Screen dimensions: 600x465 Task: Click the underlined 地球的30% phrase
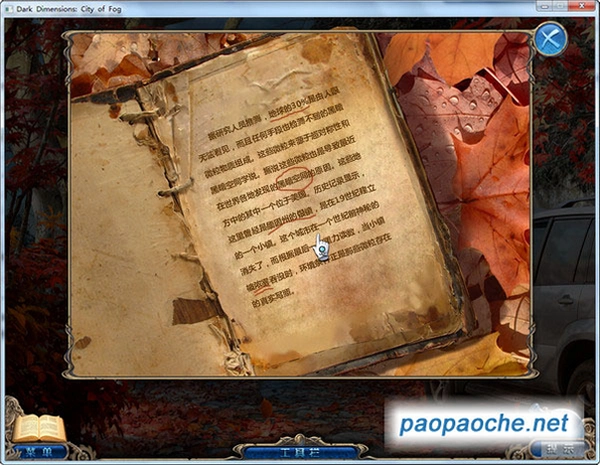pos(289,109)
